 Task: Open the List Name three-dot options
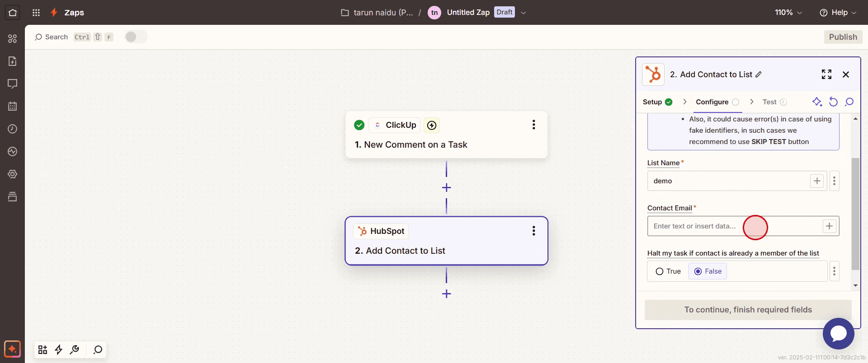(x=834, y=181)
